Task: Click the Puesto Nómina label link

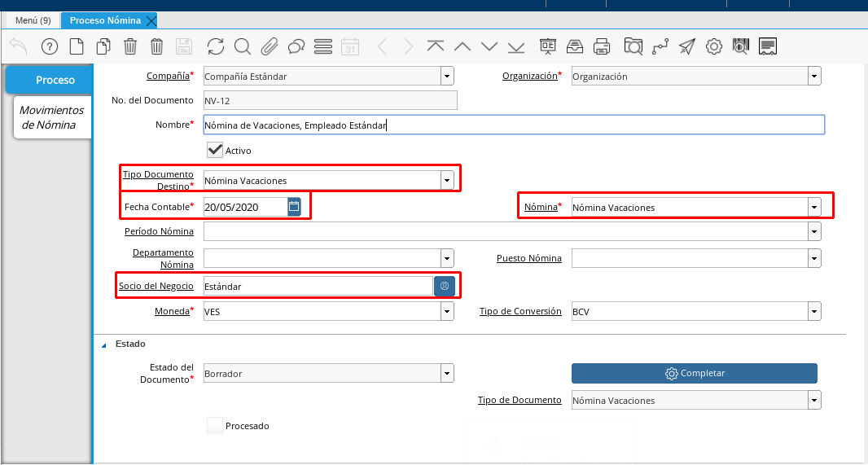Action: click(x=529, y=258)
